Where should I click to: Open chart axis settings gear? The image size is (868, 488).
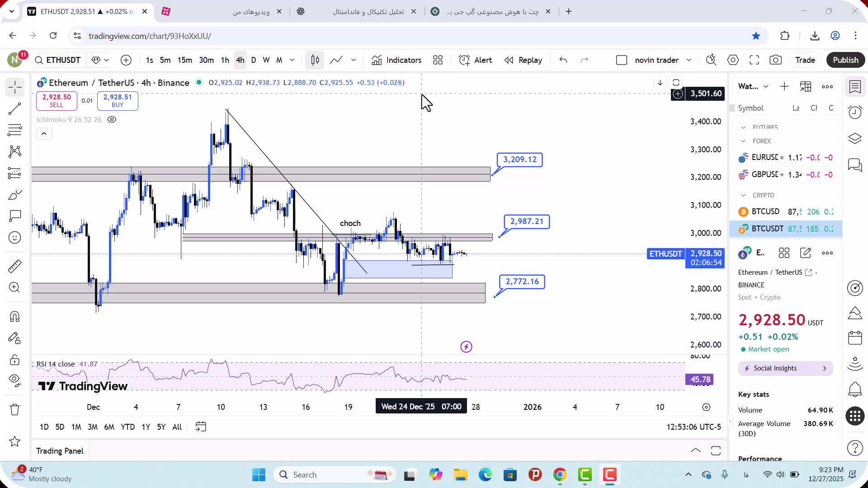(x=707, y=408)
